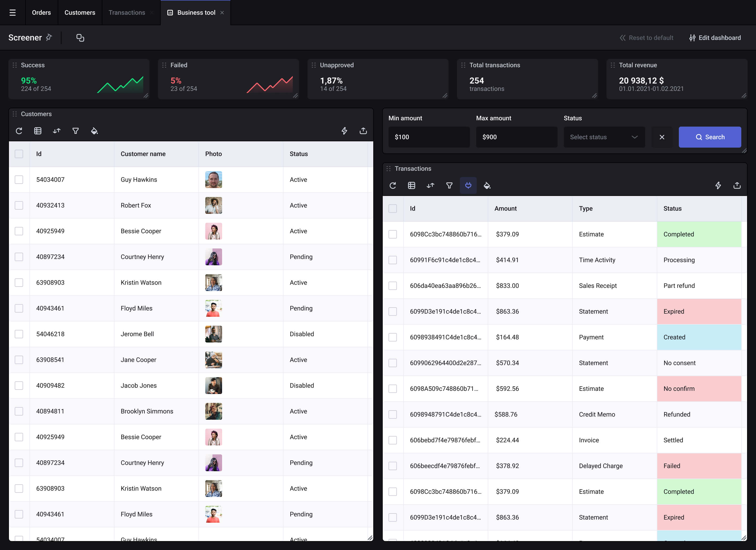Refresh the Customers table
Screen dimensions: 756x550
[x=19, y=131]
